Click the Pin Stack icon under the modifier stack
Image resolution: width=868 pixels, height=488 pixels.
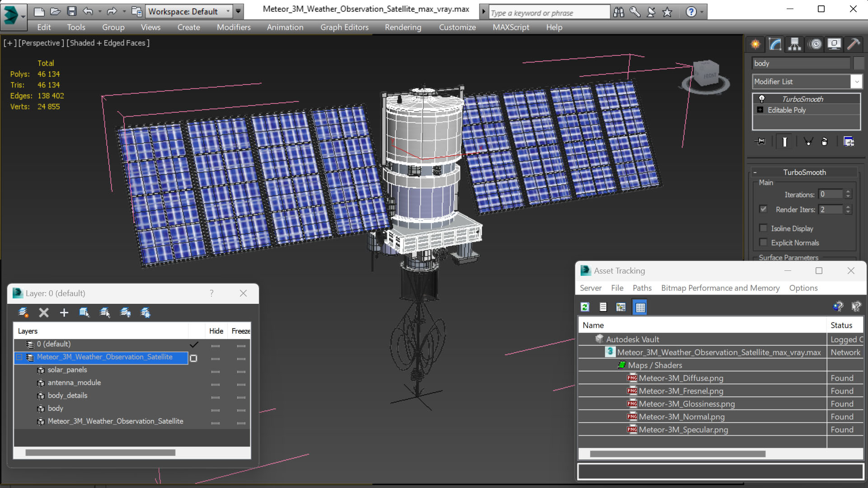760,142
